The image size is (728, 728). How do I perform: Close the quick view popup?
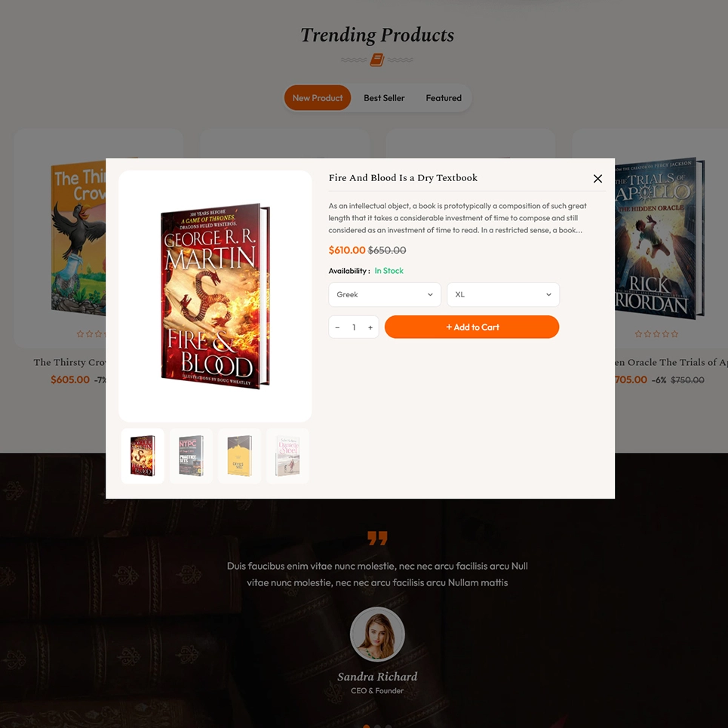point(597,178)
